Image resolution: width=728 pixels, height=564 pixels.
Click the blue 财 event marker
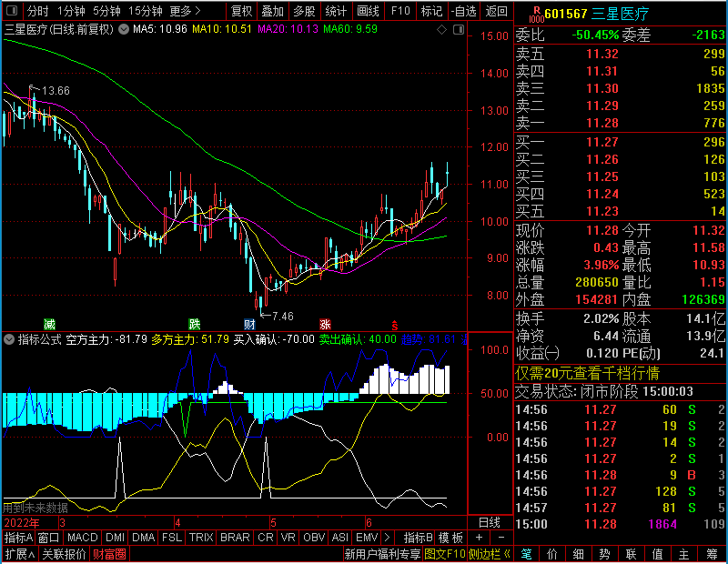pos(249,324)
